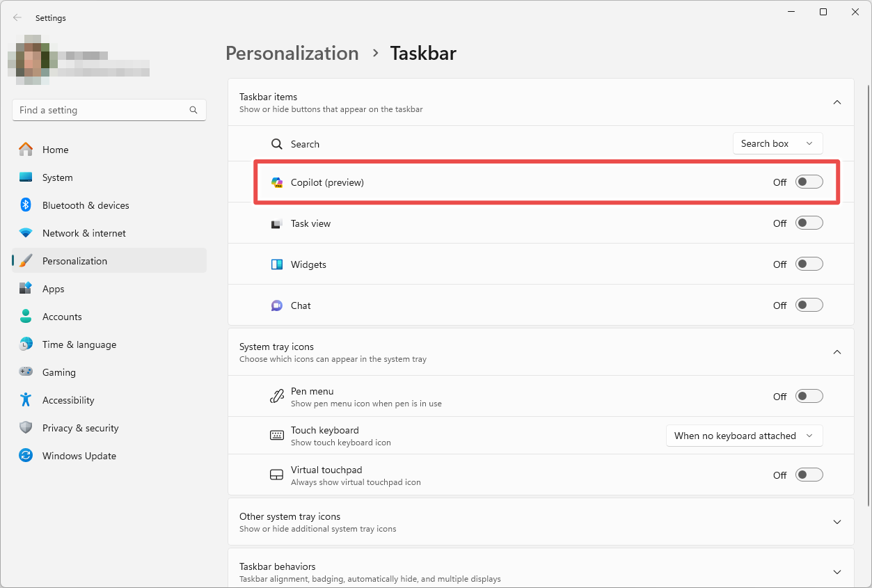Screen dimensions: 872x588
Task: Click the Task view icon
Action: [x=277, y=223]
